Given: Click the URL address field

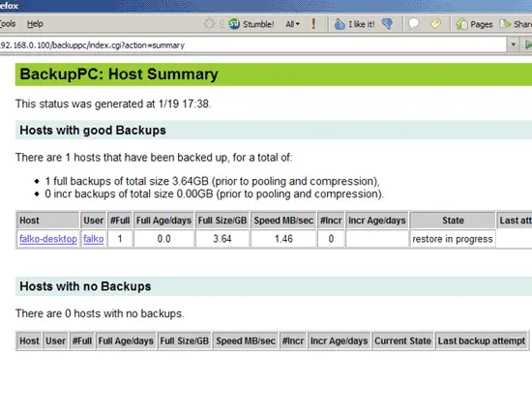Looking at the screenshot, I should [x=252, y=44].
